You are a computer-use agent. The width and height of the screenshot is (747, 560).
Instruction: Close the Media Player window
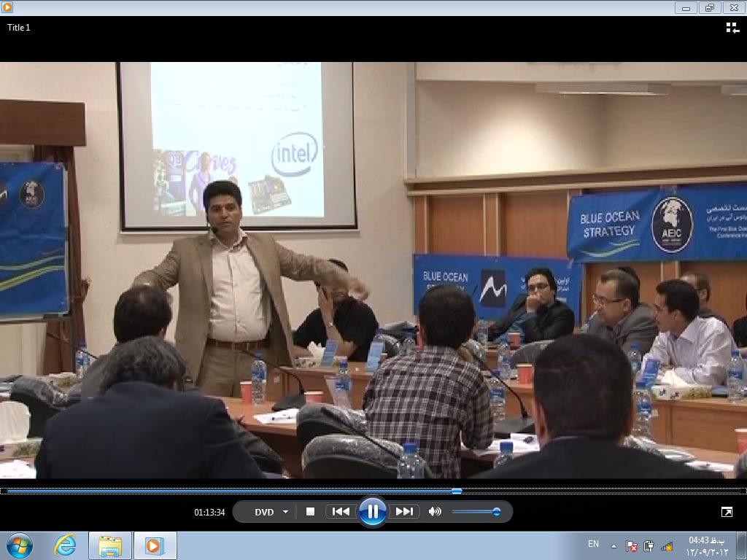(734, 7)
